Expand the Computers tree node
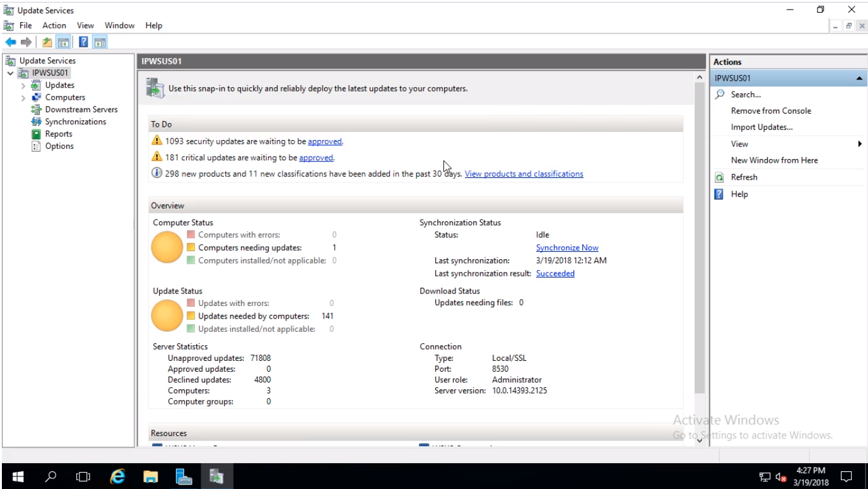 tap(23, 98)
